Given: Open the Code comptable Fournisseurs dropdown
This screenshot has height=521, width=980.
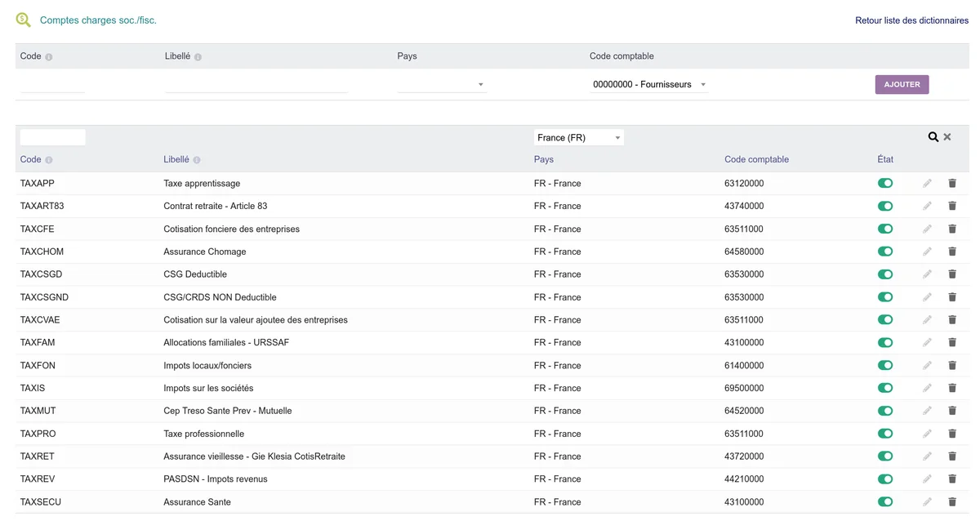Looking at the screenshot, I should pos(649,84).
